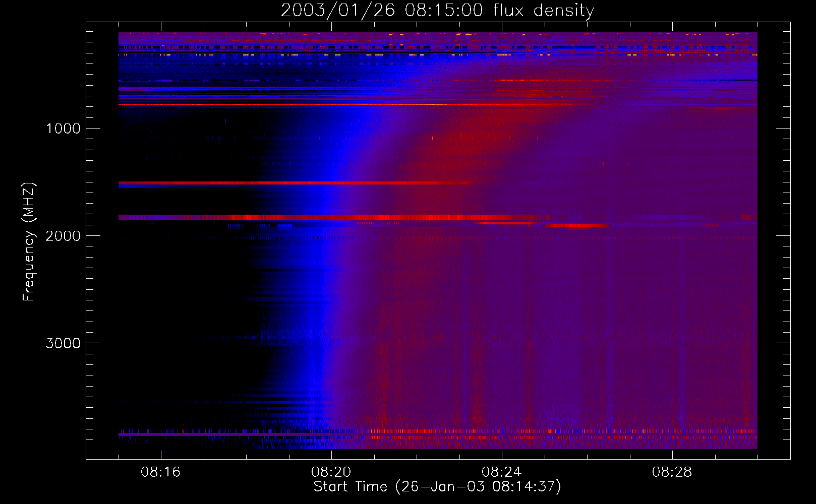Click the 08:16 time tick label

tap(161, 472)
